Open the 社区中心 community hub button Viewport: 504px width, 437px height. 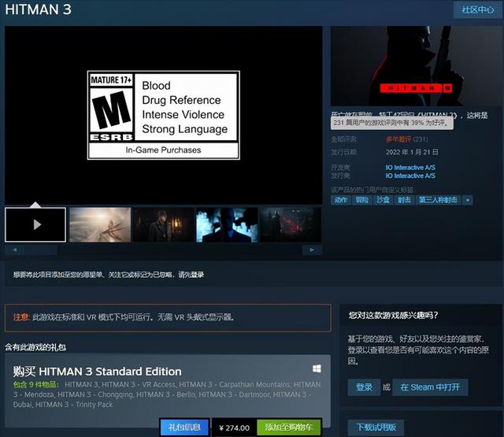click(478, 10)
